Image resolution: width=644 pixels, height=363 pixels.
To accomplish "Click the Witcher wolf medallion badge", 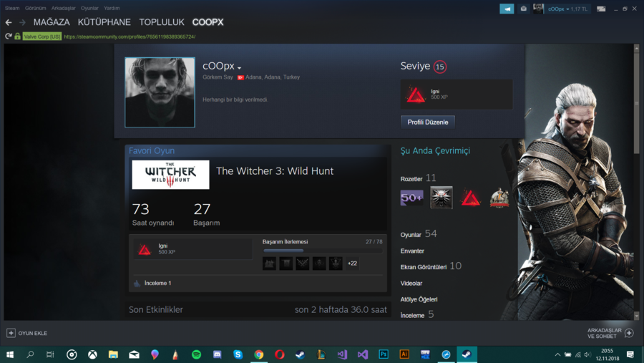I will [441, 198].
